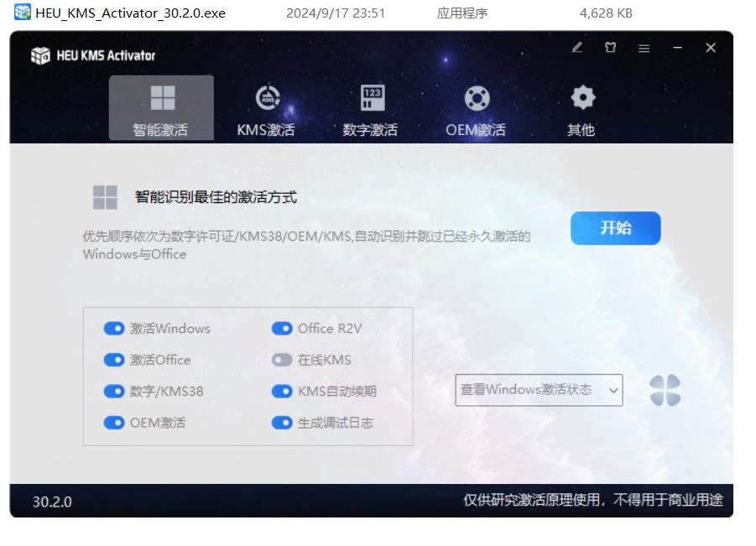Switch to the KMS激活 tab label

[x=266, y=130]
